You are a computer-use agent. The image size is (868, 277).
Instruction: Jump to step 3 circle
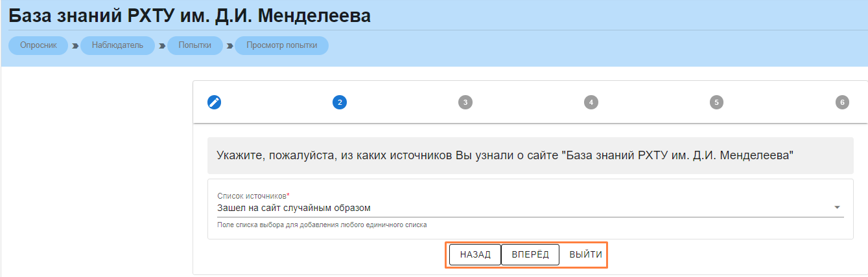(x=465, y=102)
